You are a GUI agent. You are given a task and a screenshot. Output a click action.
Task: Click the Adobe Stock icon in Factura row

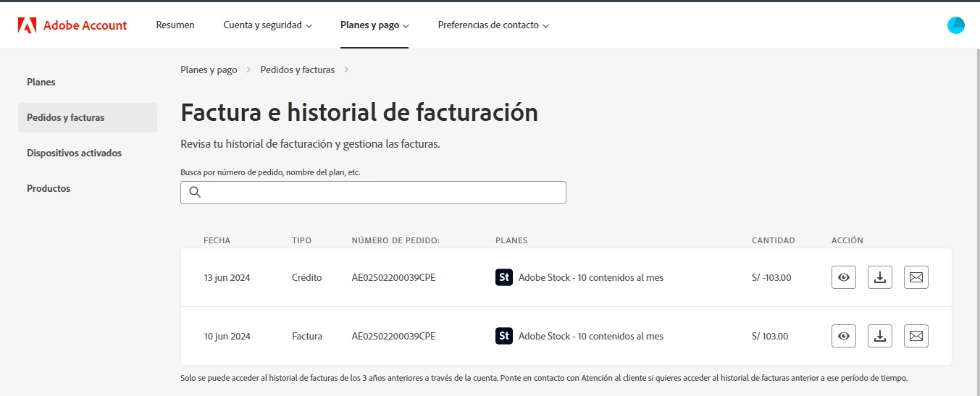pos(504,336)
